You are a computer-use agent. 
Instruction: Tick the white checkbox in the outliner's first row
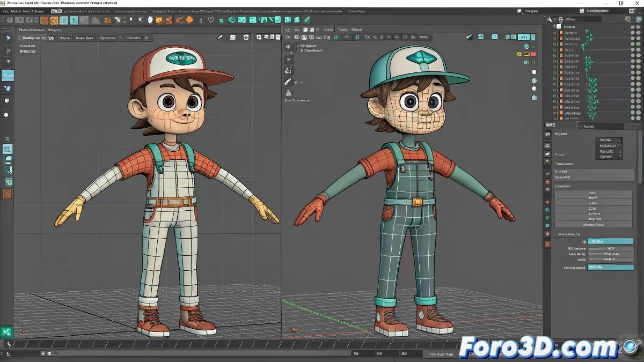[559, 26]
